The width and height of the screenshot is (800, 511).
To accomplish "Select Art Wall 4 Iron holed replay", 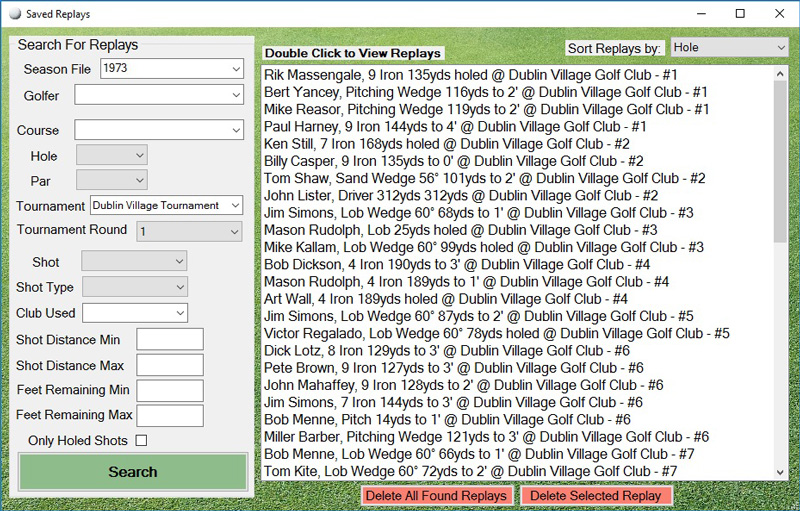I will point(446,299).
